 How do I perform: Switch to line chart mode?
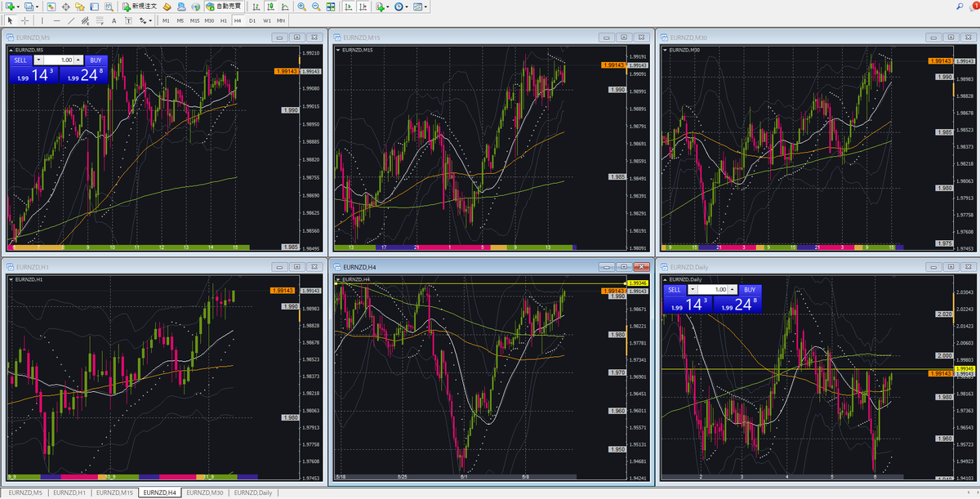point(284,7)
